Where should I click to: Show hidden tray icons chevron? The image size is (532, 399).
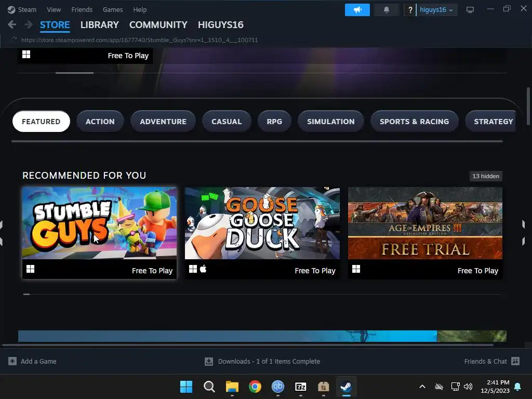(422, 387)
